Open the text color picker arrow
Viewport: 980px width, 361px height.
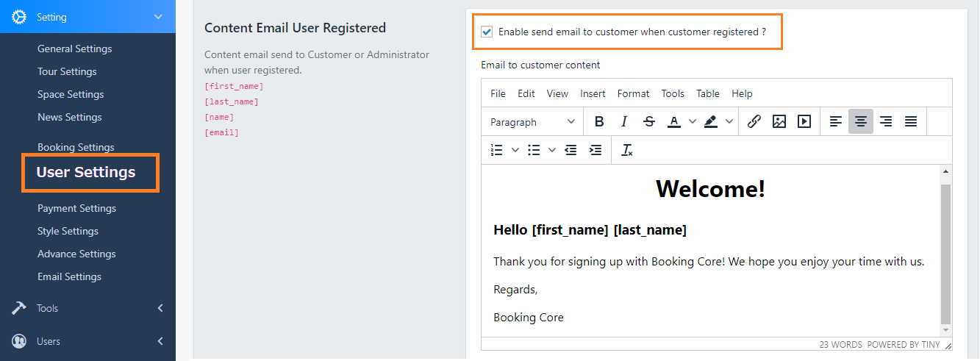click(x=692, y=122)
